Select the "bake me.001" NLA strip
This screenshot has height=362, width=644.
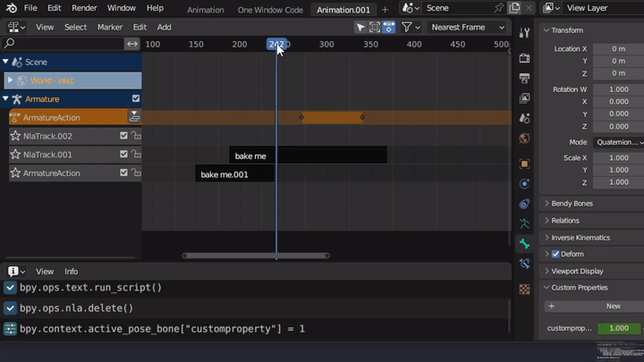pos(234,173)
